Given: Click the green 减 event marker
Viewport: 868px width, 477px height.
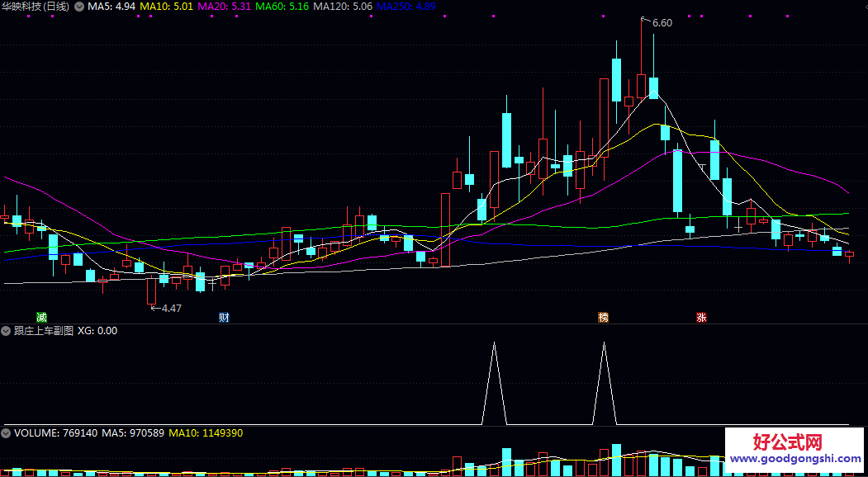Looking at the screenshot, I should 42,318.
